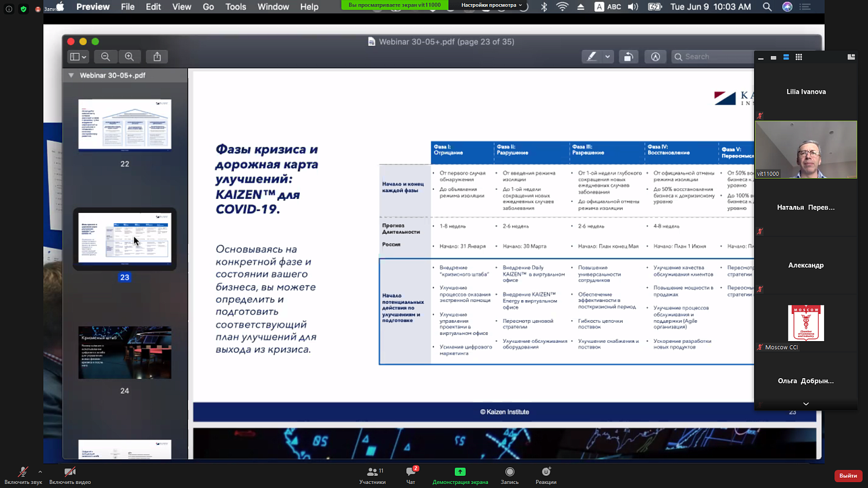Select Moscow CCI participant tile
The width and height of the screenshot is (868, 488).
806,323
